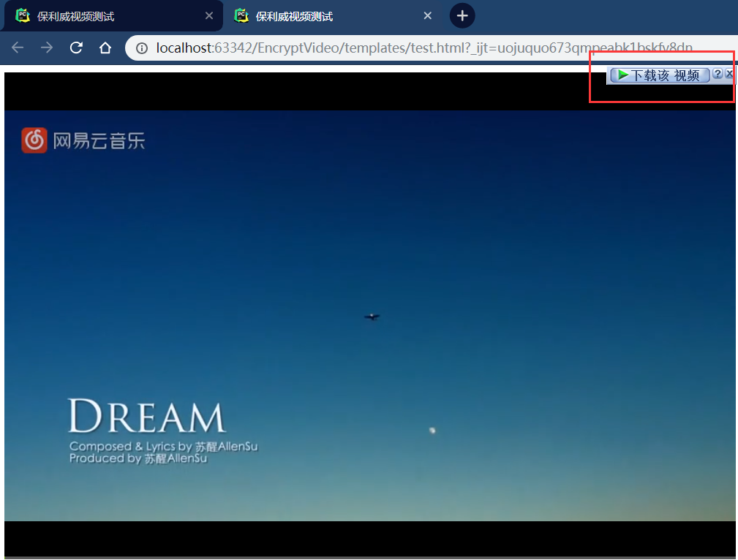Switch to the first 保利威视频测试 tab

[112, 16]
